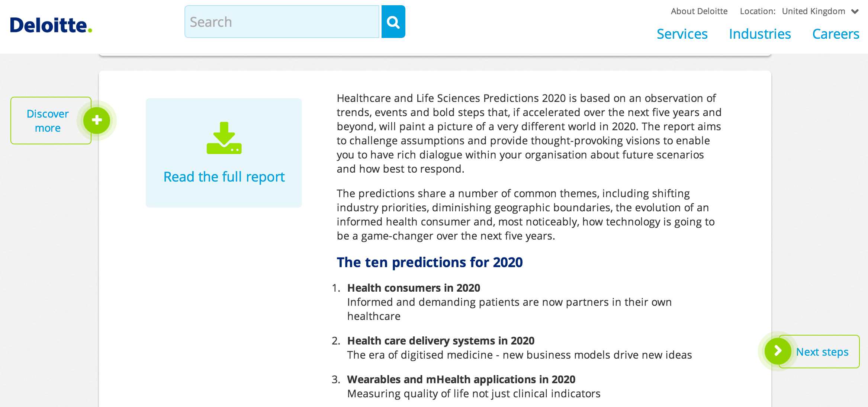The image size is (868, 407).
Task: Go to the Careers menu item
Action: 836,34
